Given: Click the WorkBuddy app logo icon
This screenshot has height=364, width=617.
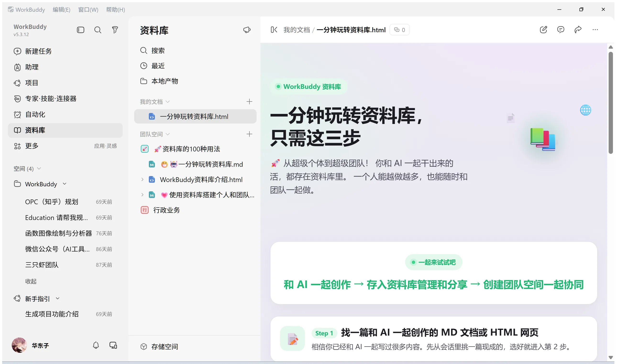Looking at the screenshot, I should pyautogui.click(x=11, y=10).
